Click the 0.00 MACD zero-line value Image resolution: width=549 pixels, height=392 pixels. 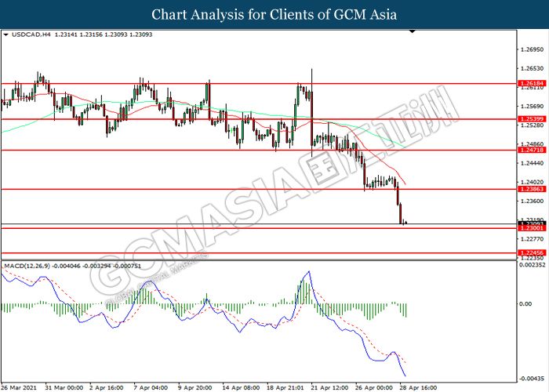(525, 304)
